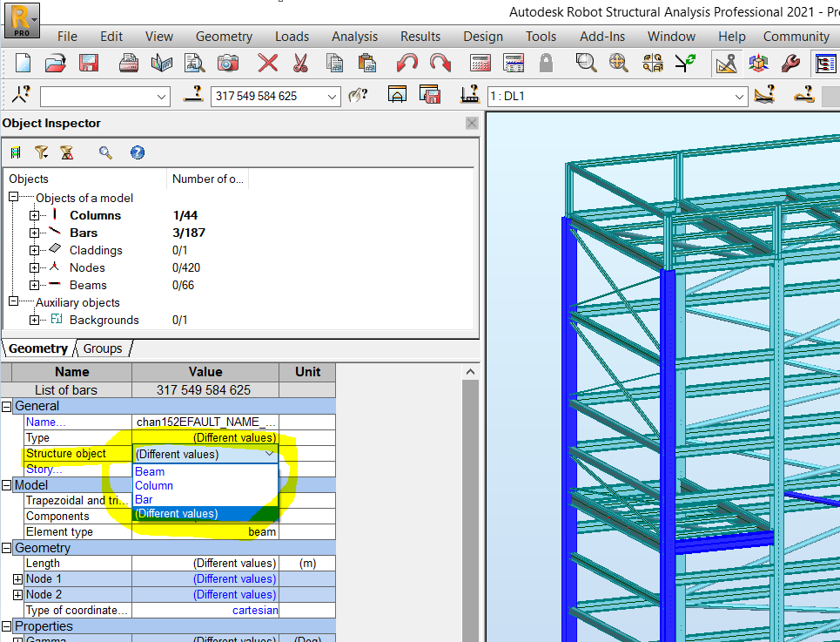Screen dimensions: 840x642
Task: Open the Analysis menu
Action: click(x=354, y=37)
